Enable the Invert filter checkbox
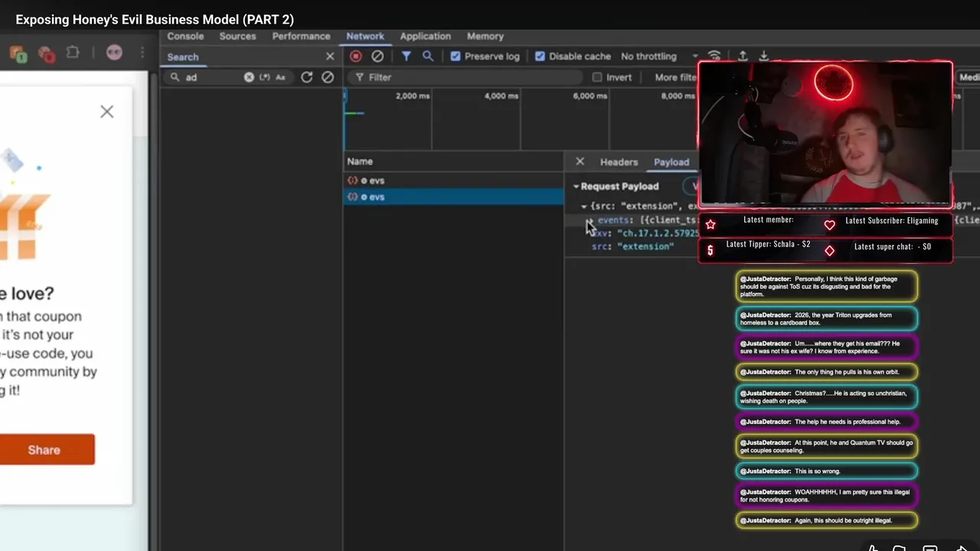The width and height of the screenshot is (980, 551). point(597,77)
